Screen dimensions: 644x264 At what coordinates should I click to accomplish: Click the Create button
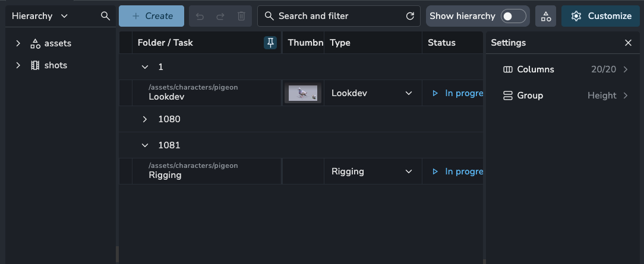click(x=151, y=16)
